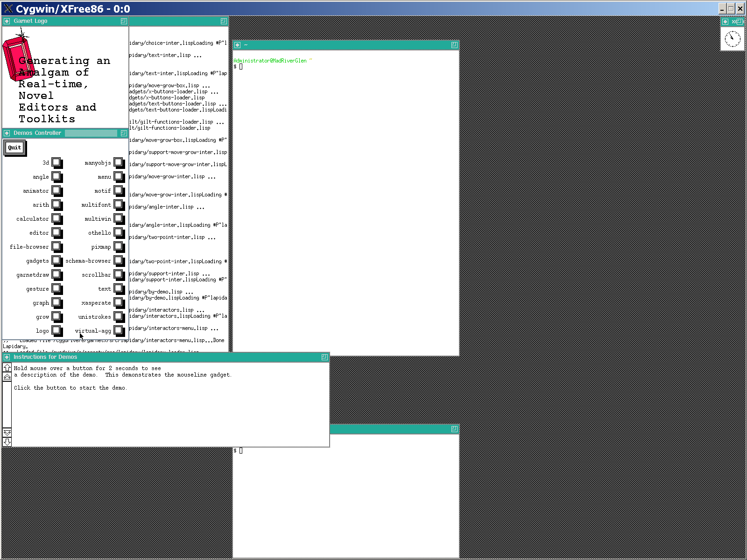Open window menu icon of Instructions for Demos
The height and width of the screenshot is (560, 747).
coord(7,357)
